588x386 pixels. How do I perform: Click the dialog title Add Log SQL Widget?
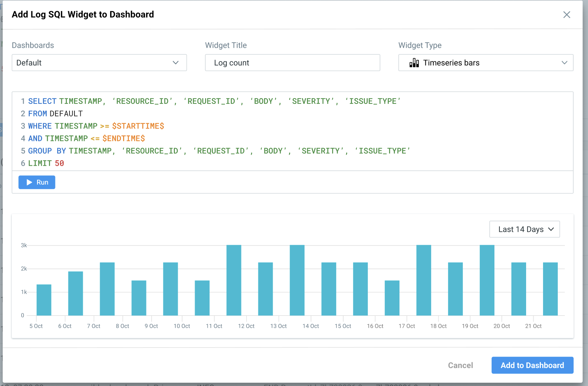tap(83, 14)
